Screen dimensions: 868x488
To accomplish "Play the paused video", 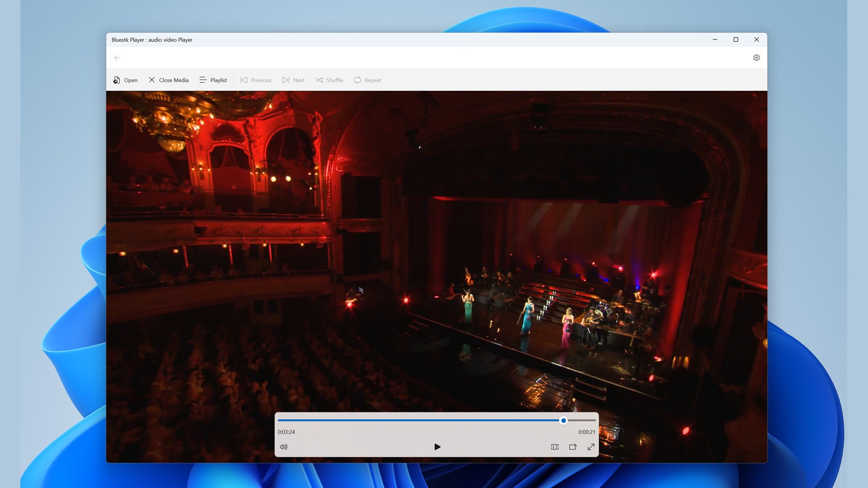I will [x=437, y=447].
